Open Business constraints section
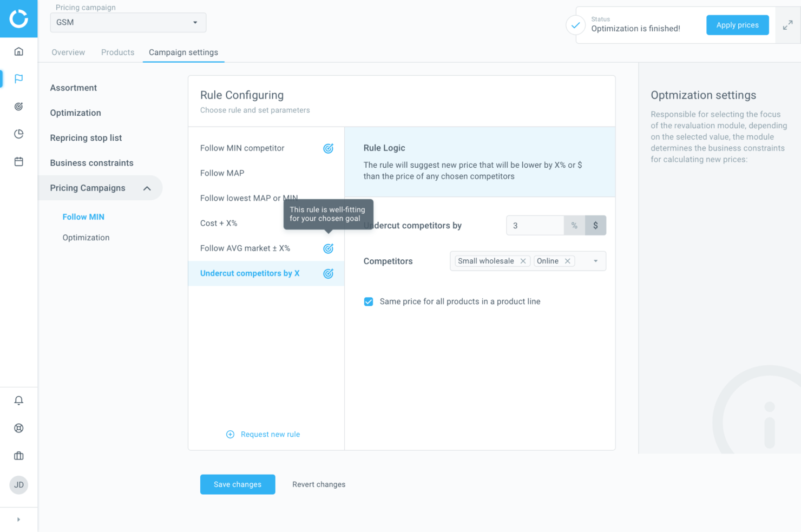Screen dimensions: 801x532 point(91,163)
